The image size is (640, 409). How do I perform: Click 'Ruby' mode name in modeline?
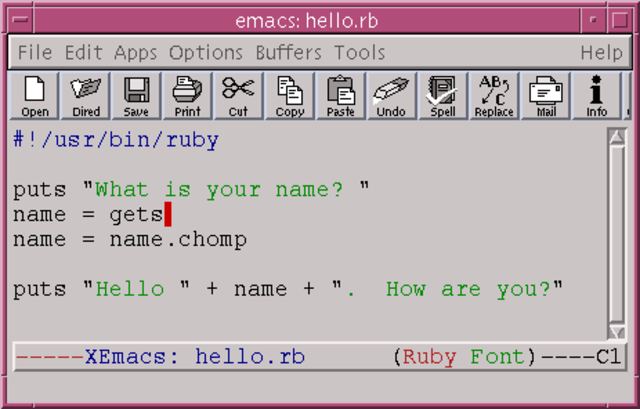pyautogui.click(x=429, y=358)
